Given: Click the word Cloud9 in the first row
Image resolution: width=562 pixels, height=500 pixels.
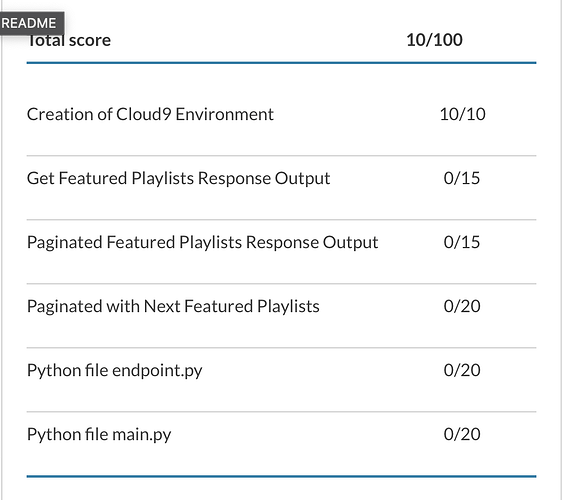Looking at the screenshot, I should 143,114.
